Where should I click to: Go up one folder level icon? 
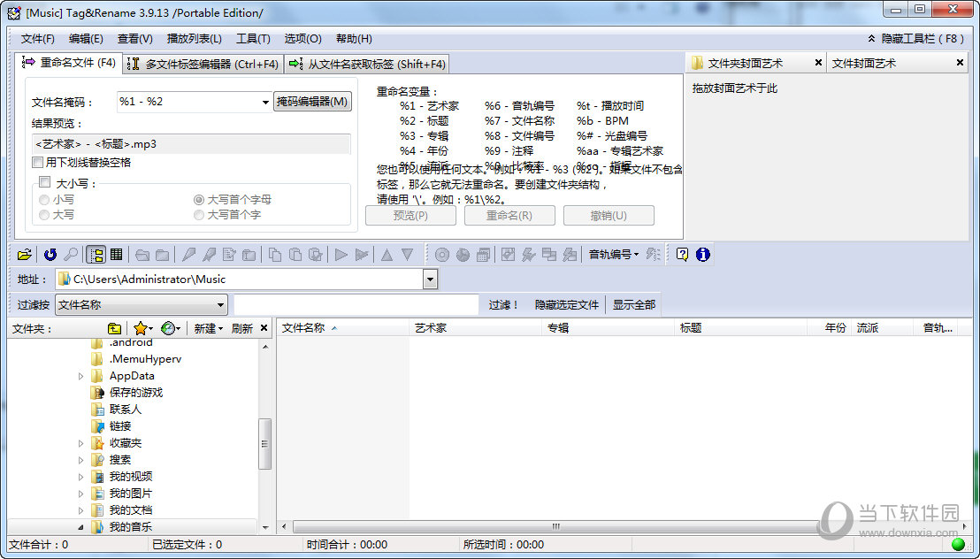point(114,328)
